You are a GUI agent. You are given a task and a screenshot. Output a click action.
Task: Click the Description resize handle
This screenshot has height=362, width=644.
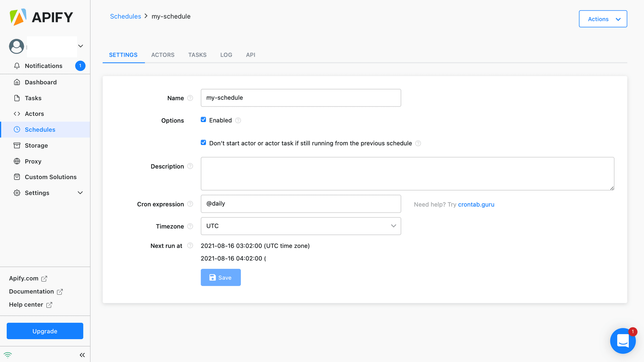(612, 188)
